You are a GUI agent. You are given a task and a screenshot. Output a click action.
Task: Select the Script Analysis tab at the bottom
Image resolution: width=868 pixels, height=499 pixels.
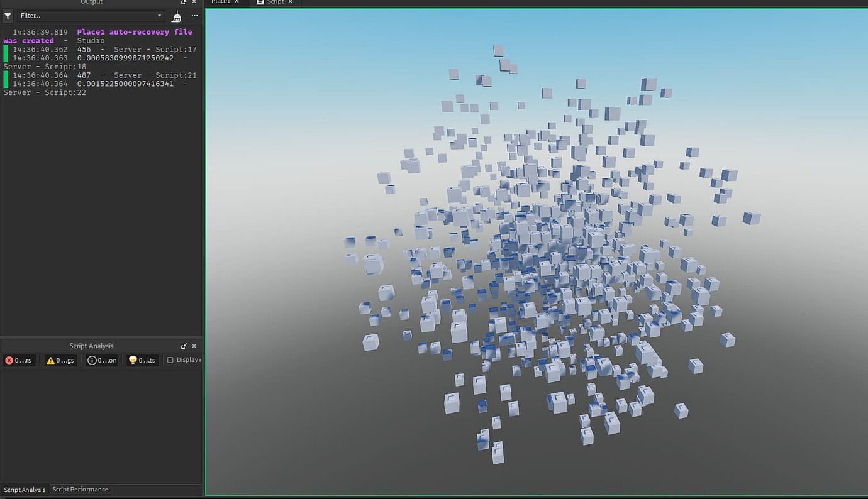25,490
